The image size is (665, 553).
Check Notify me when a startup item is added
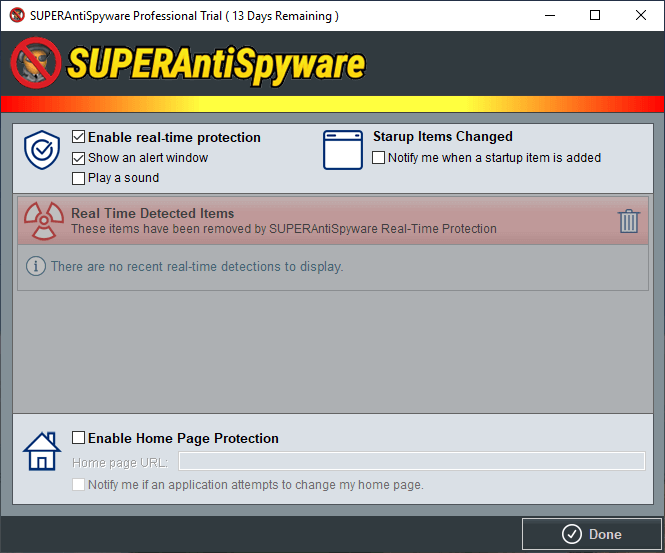(378, 157)
